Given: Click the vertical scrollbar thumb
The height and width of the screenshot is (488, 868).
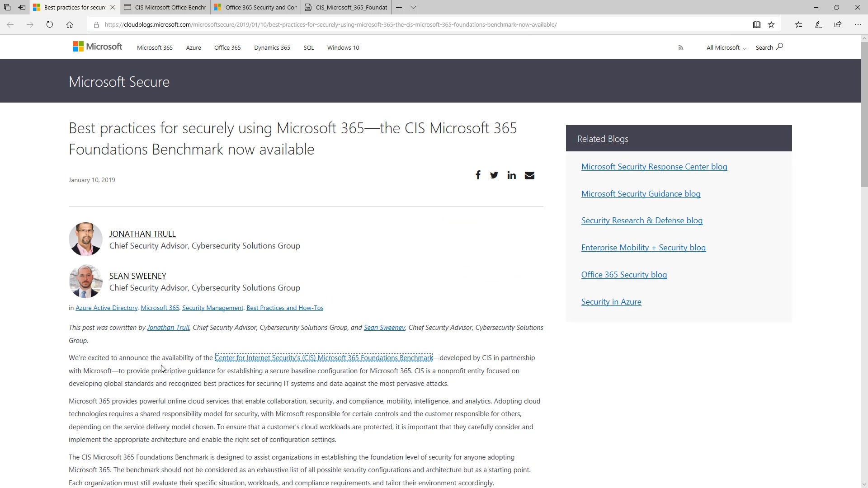Looking at the screenshot, I should [864, 114].
